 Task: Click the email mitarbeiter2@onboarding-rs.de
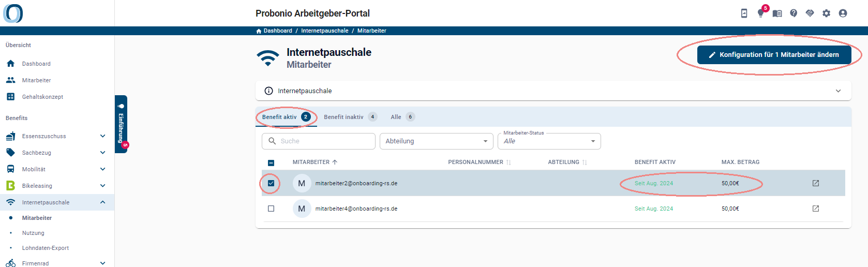tap(356, 183)
